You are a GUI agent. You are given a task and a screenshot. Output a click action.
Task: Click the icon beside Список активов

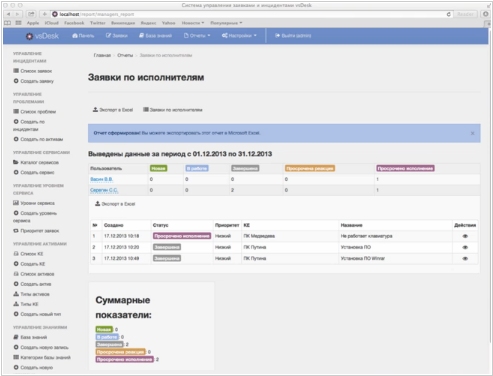pos(16,274)
